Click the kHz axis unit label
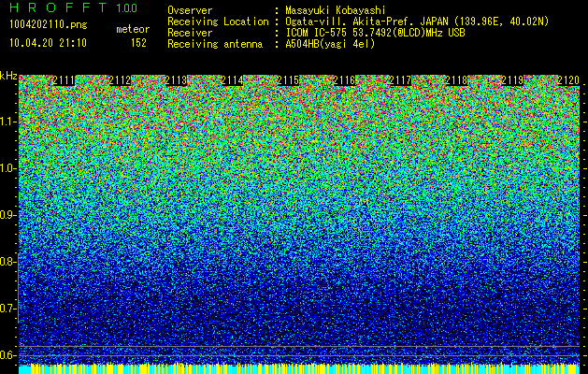588x374 pixels. pos(8,76)
